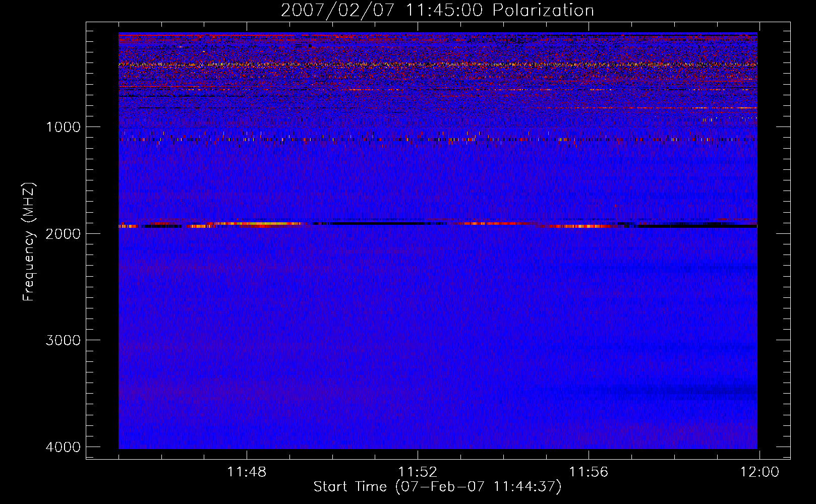
Task: Select the 4000 frequency tick label
Action: (x=63, y=447)
